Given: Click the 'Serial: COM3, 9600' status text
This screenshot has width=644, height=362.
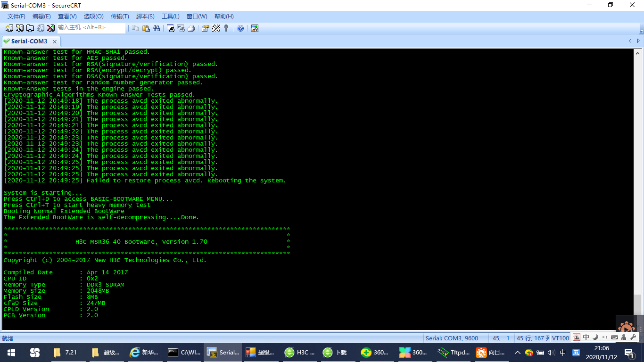Looking at the screenshot, I should click(452, 338).
